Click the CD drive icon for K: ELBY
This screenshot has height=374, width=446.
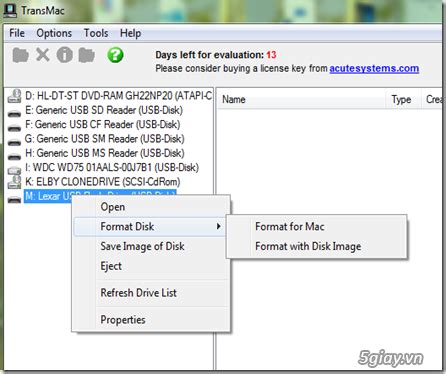(x=14, y=182)
